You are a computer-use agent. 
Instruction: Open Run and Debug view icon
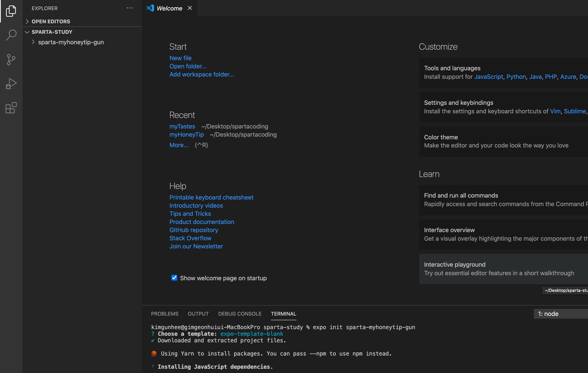pyautogui.click(x=11, y=84)
